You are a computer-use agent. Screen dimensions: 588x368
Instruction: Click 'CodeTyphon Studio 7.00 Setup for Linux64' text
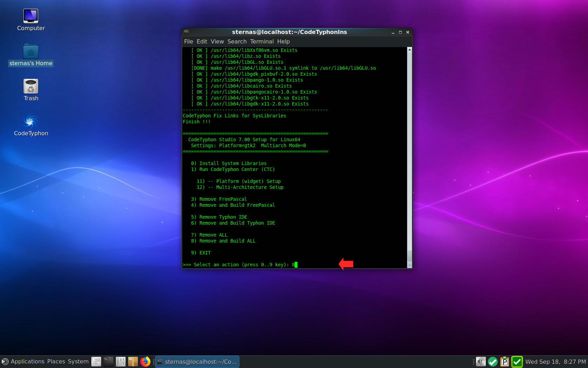(x=244, y=139)
